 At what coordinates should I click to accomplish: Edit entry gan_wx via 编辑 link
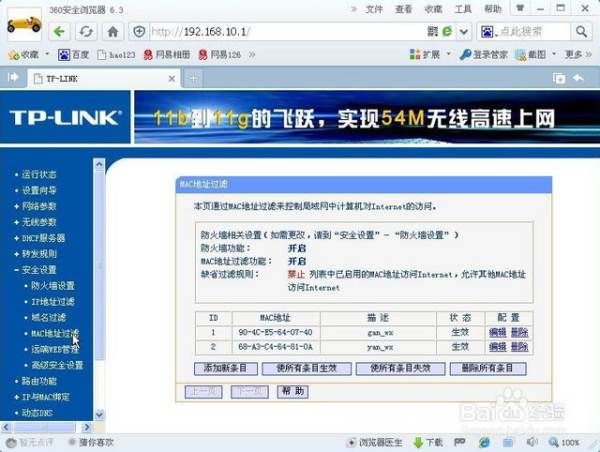pyautogui.click(x=497, y=333)
